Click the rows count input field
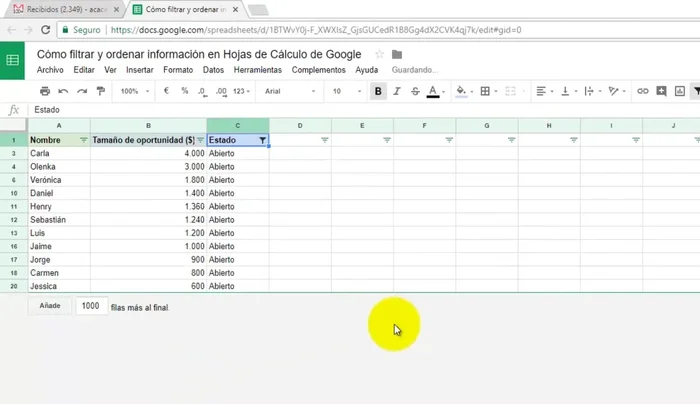This screenshot has height=404, width=700. click(x=91, y=306)
